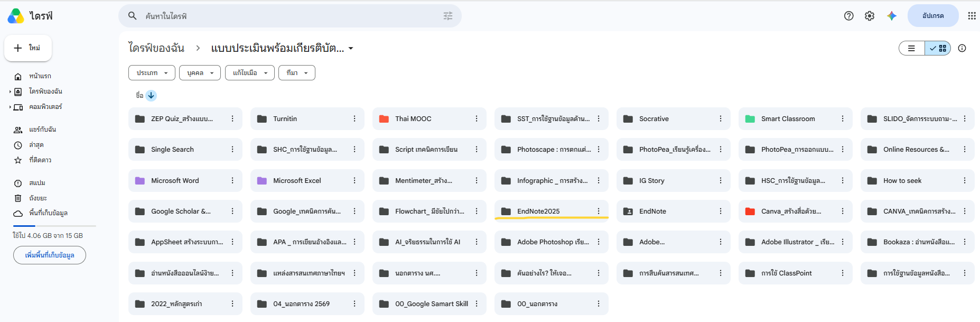Click the storage usage progress bar

(x=54, y=226)
